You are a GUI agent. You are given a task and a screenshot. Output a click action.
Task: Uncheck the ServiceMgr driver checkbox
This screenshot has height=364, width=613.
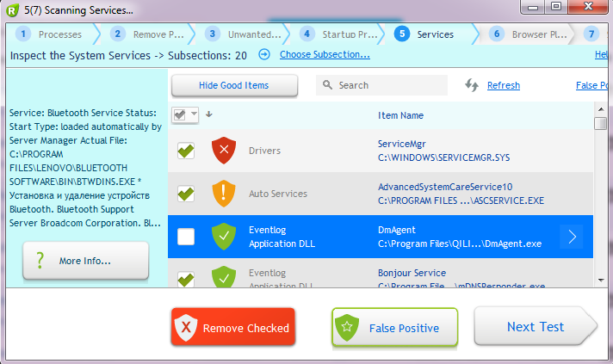(x=186, y=151)
